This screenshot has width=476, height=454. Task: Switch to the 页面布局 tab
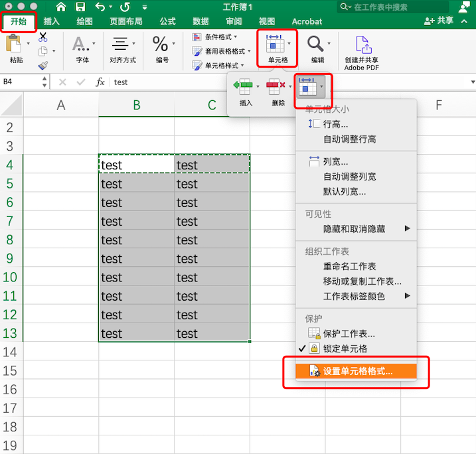126,21
